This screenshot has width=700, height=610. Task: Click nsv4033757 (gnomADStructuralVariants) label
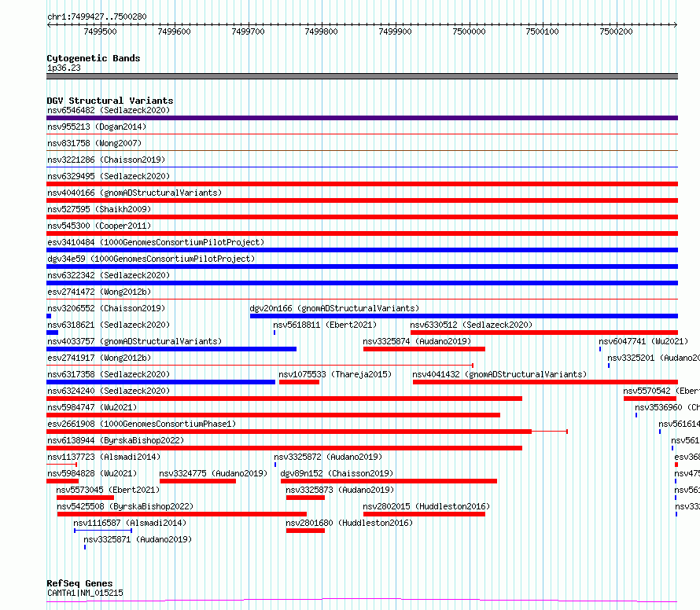point(134,341)
